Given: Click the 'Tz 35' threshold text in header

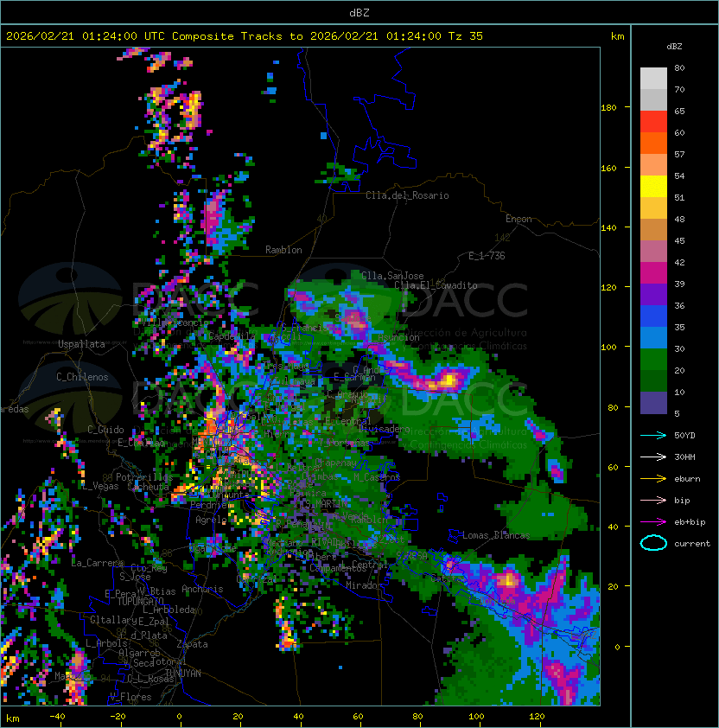Looking at the screenshot, I should point(466,35).
